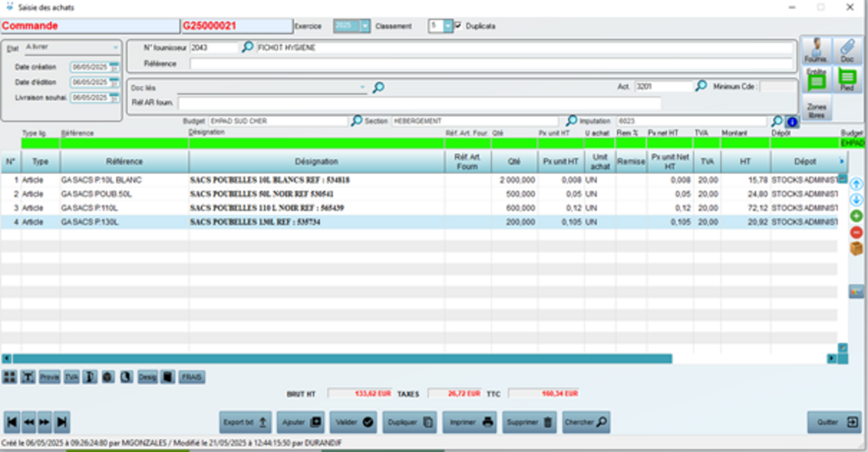
Task: Open the Doc paperclip attachments
Action: click(x=847, y=50)
